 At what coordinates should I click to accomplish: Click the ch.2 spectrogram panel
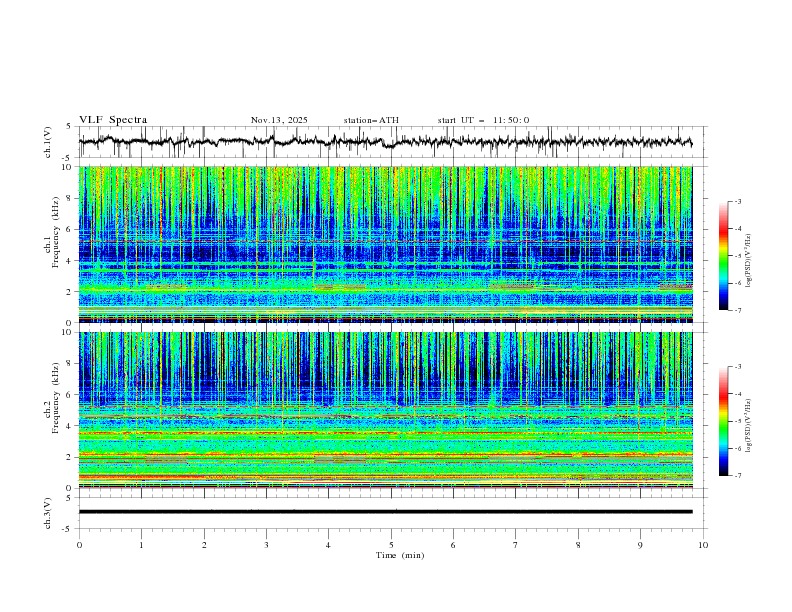(x=386, y=410)
